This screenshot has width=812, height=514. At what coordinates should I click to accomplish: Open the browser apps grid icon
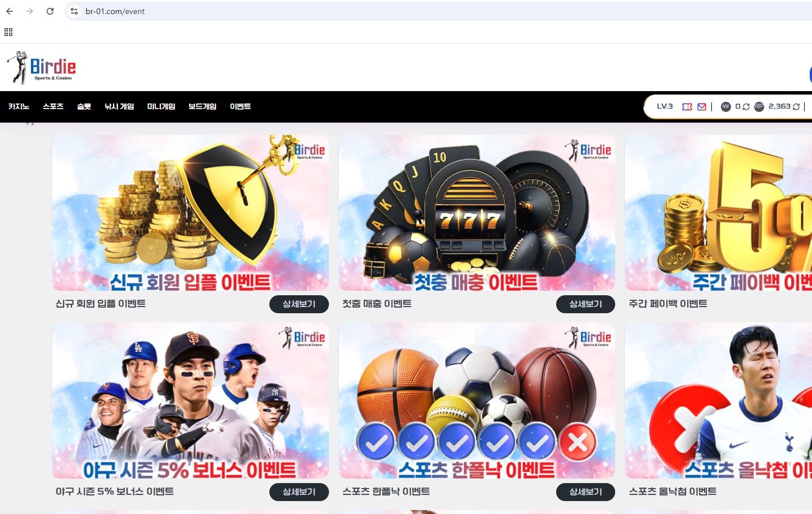click(x=8, y=32)
